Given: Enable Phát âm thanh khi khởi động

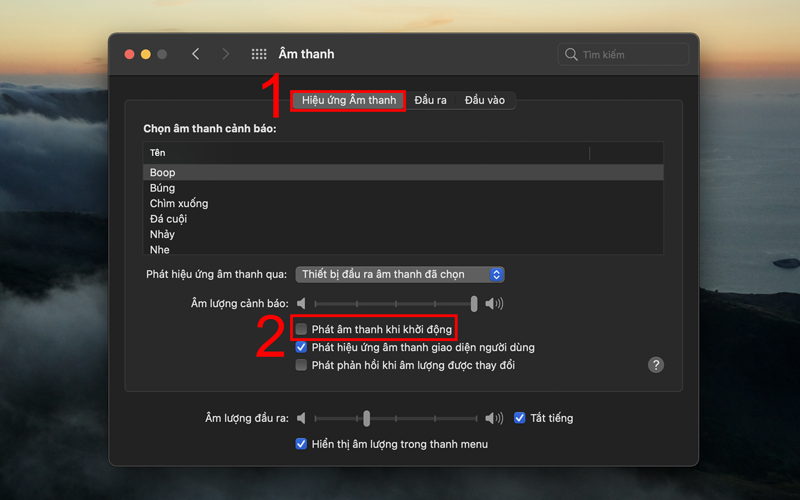Looking at the screenshot, I should tap(301, 329).
